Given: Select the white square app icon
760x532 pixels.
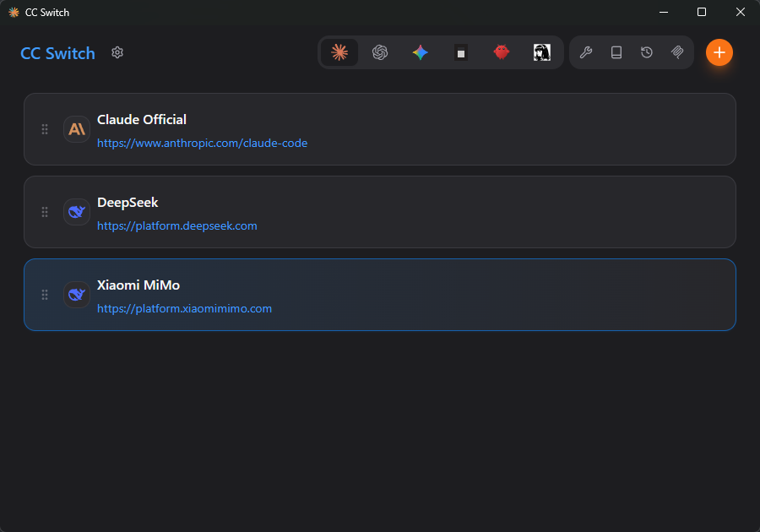Looking at the screenshot, I should (x=461, y=52).
